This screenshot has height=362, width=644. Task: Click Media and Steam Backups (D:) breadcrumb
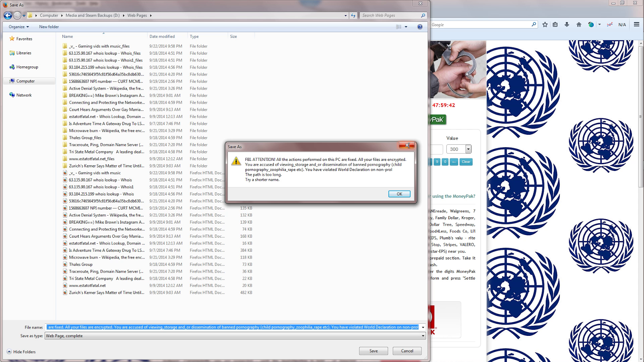(93, 15)
